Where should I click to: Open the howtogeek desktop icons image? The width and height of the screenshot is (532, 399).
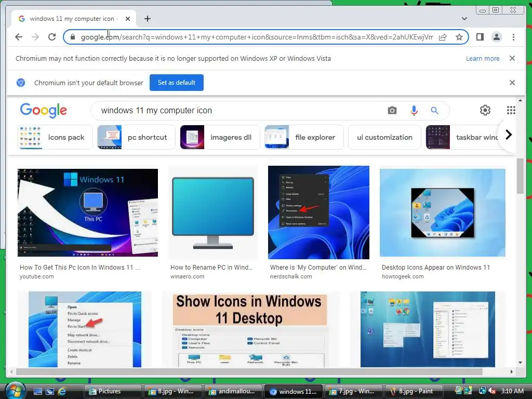coord(443,212)
